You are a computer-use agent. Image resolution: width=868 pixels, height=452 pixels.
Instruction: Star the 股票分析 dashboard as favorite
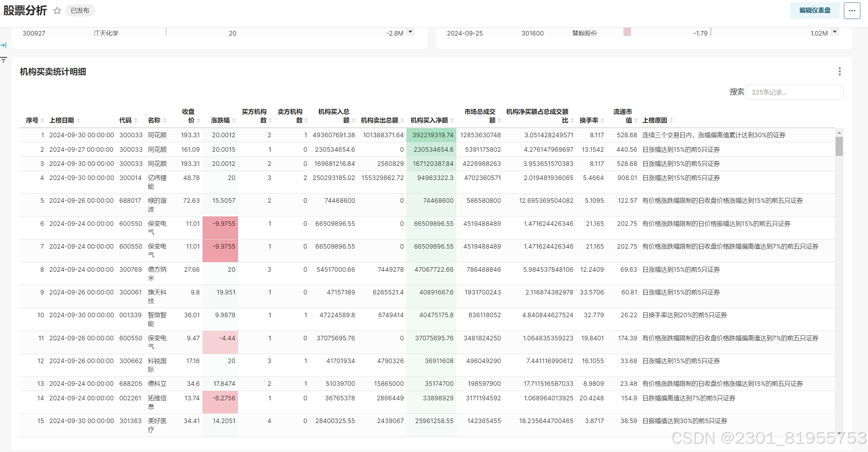click(x=57, y=11)
